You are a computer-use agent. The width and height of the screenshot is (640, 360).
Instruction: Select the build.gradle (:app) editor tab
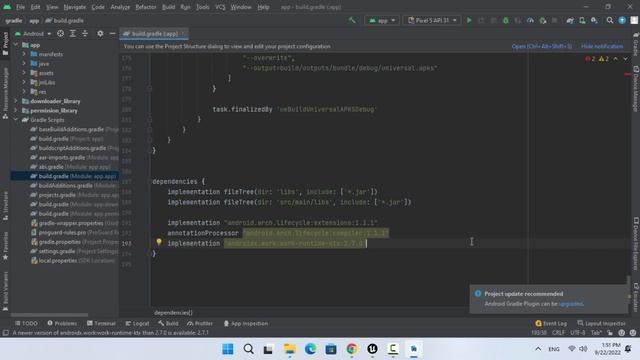(154, 33)
